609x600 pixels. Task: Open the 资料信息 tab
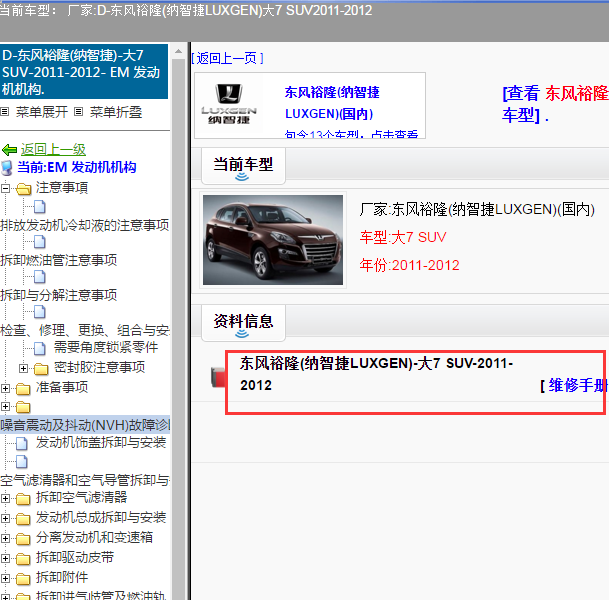point(243,323)
